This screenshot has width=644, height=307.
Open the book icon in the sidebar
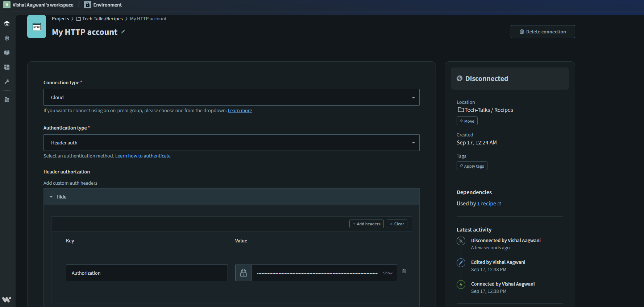(7, 53)
